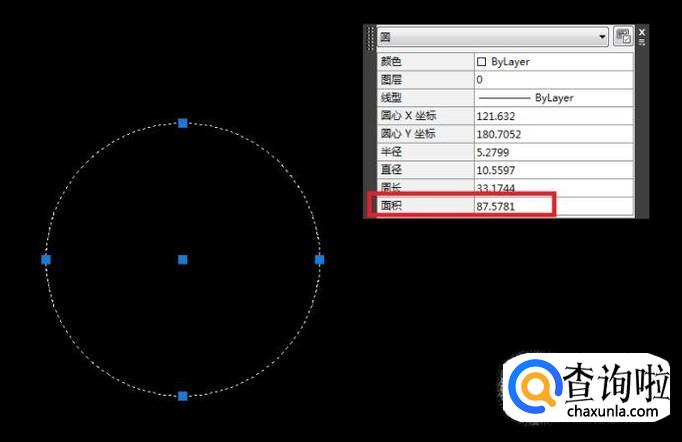Edit the 半径 radius value 5.2799
This screenshot has height=442, width=682.
tap(553, 152)
